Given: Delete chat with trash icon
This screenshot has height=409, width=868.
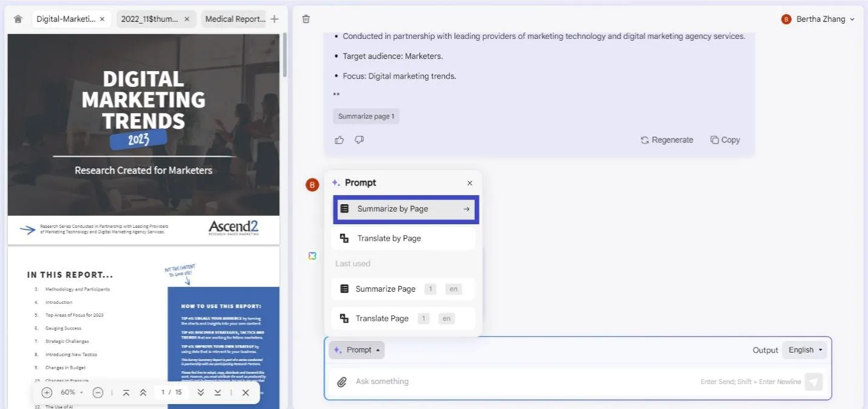Looking at the screenshot, I should tap(306, 19).
